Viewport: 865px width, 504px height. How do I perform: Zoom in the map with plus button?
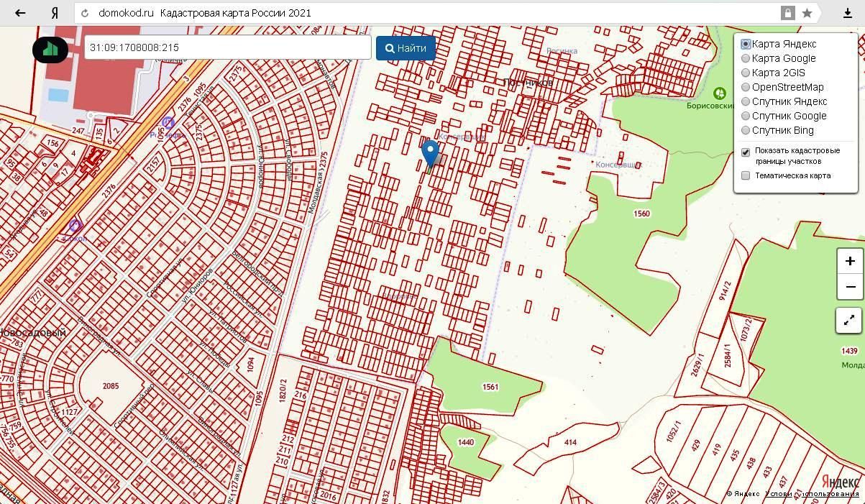tap(850, 261)
